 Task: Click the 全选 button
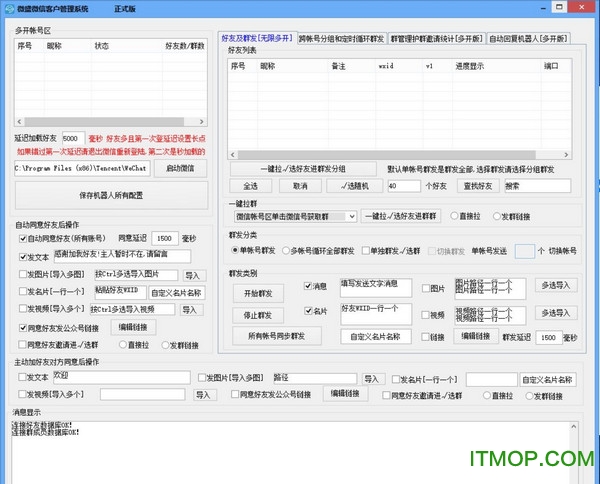[251, 186]
